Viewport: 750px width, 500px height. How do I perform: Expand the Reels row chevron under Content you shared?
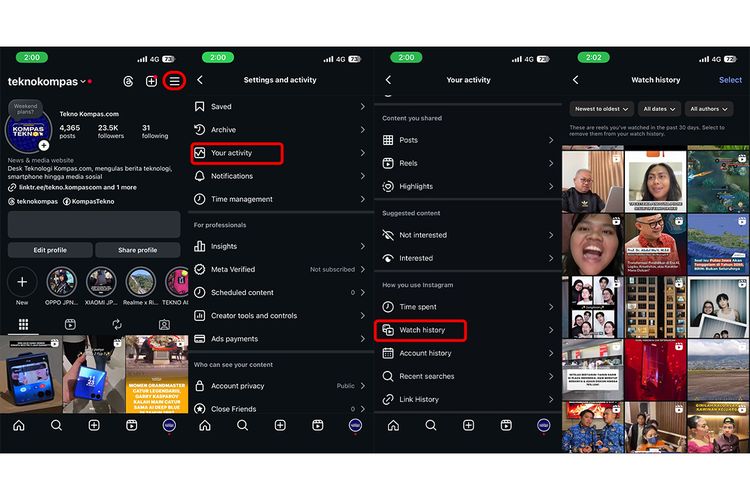pyautogui.click(x=551, y=163)
